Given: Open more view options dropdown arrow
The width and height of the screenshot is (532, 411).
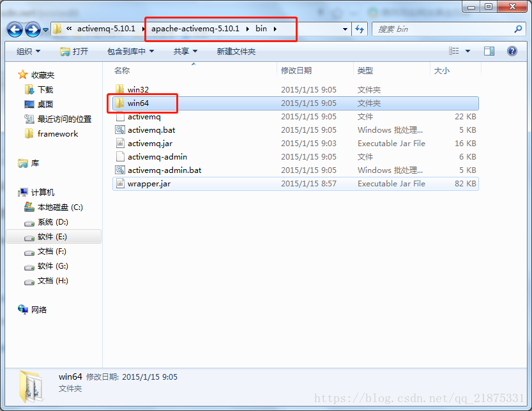Looking at the screenshot, I should (x=468, y=51).
